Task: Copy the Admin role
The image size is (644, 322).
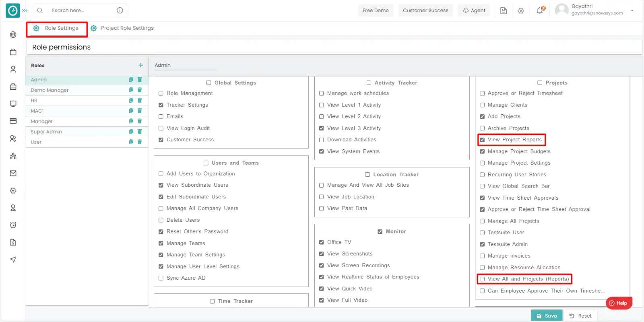Action: coord(131,80)
